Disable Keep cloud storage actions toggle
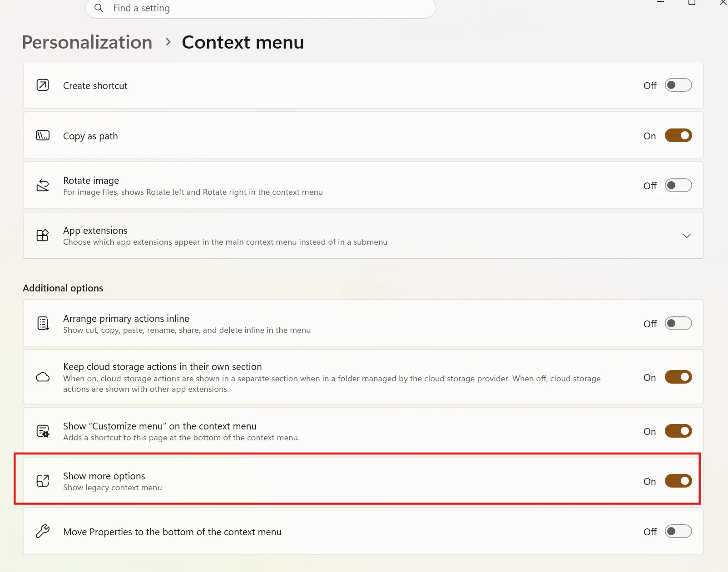Screen dimensions: 728x572 pyautogui.click(x=678, y=377)
